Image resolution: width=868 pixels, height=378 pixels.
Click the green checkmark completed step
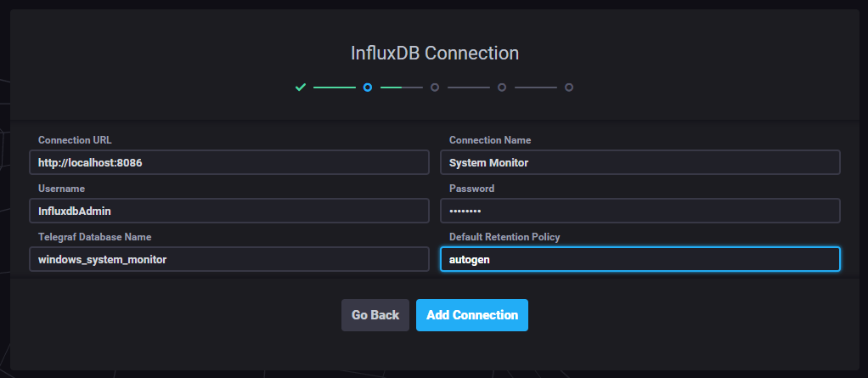pos(300,87)
